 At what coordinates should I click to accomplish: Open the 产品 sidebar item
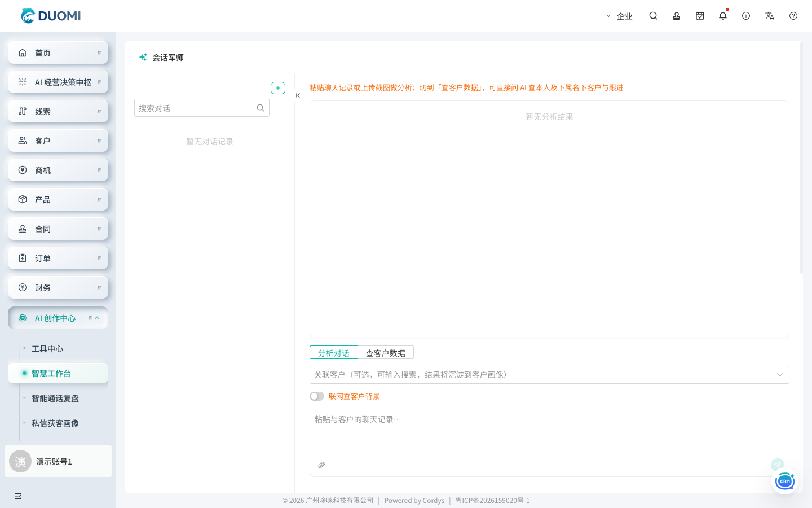click(x=58, y=199)
